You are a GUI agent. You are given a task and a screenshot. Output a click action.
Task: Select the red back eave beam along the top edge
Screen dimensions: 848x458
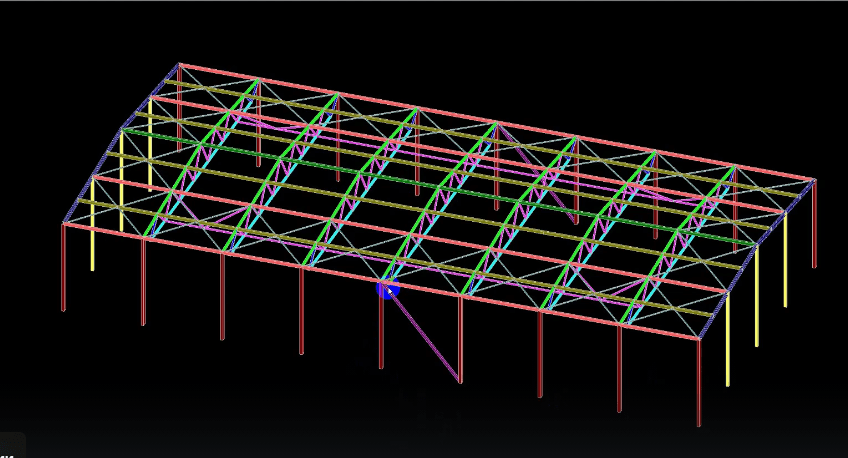point(500,122)
